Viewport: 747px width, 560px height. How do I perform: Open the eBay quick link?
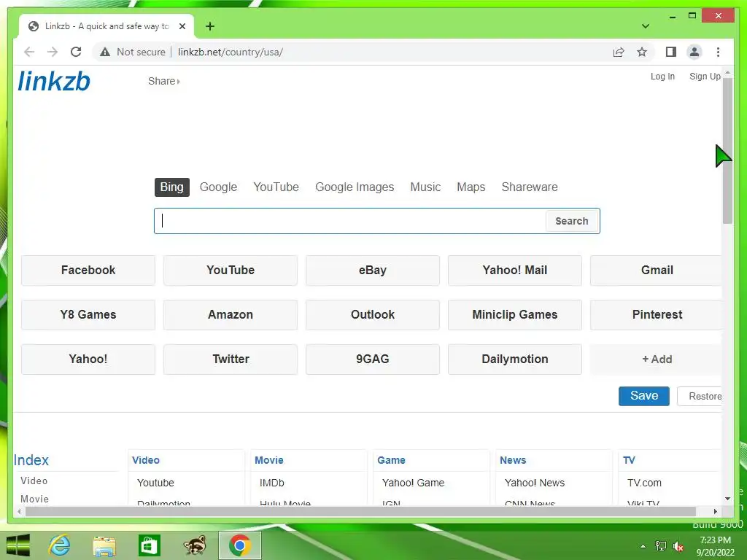tap(373, 270)
